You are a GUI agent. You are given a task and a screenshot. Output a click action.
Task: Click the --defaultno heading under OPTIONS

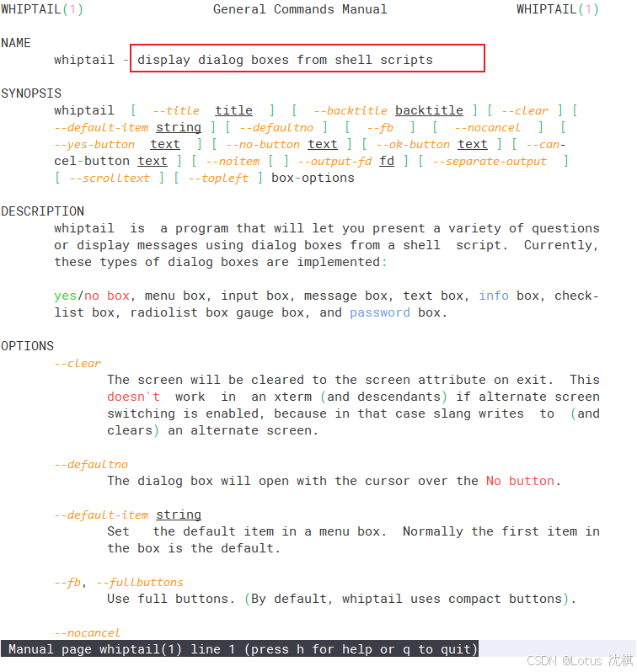[91, 465]
